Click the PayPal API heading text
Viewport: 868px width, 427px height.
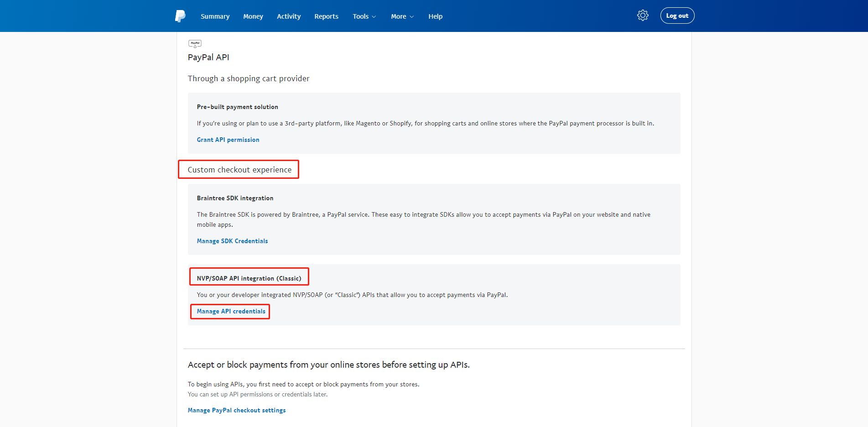tap(208, 57)
